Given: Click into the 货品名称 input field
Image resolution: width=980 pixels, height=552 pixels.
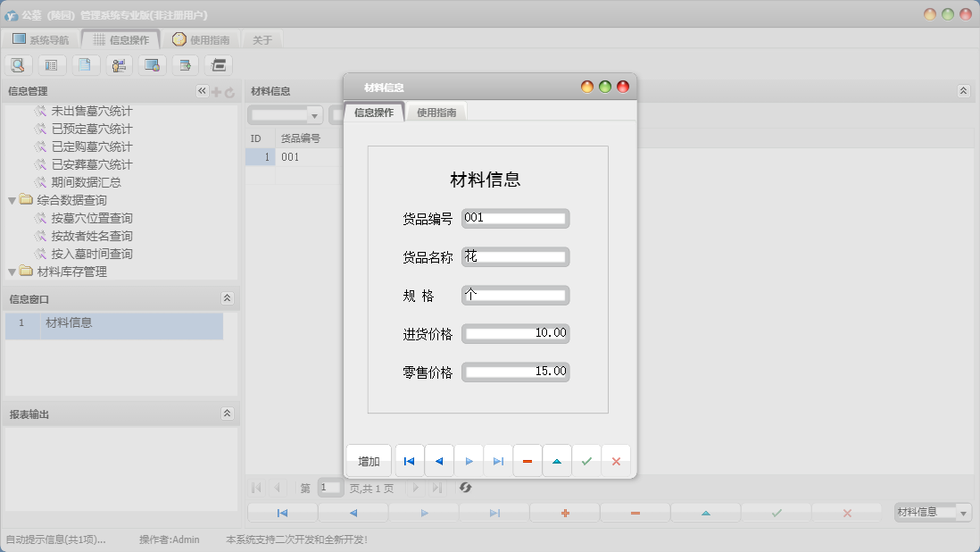Looking at the screenshot, I should point(515,257).
